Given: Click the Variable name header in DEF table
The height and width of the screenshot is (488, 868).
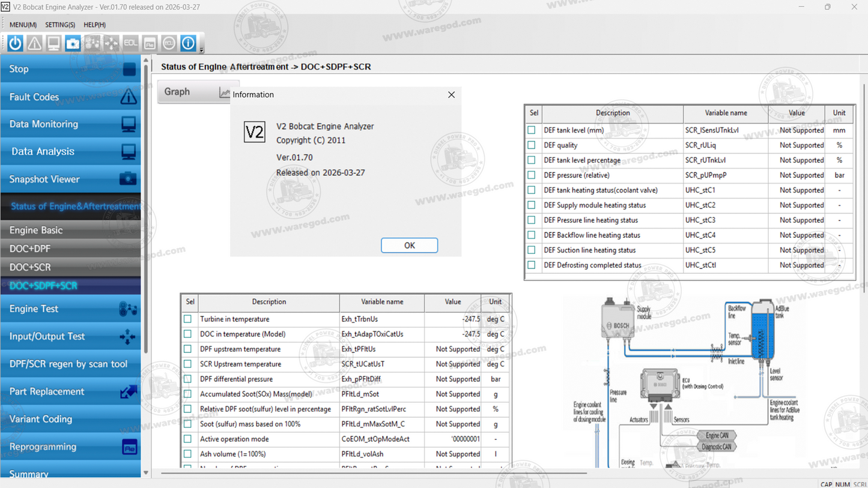Looking at the screenshot, I should (726, 113).
